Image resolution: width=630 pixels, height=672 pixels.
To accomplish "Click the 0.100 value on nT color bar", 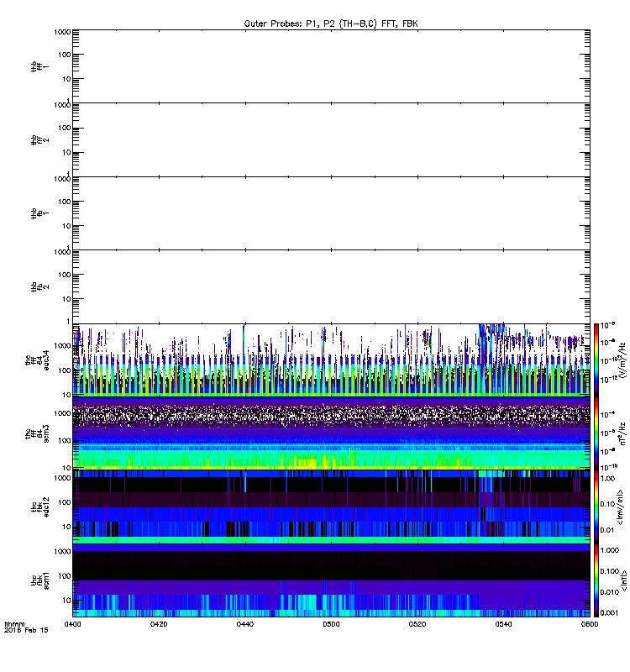I will click(610, 571).
